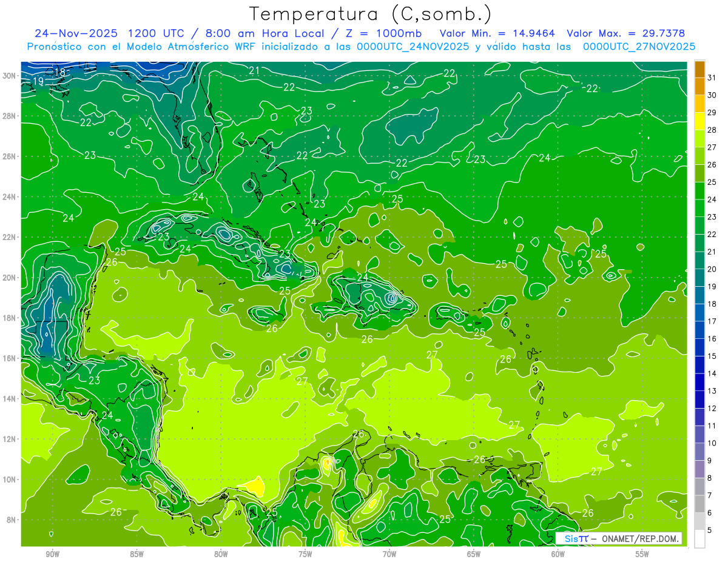Click the 12N latitude axis label
The height and width of the screenshot is (562, 728).
pyautogui.click(x=10, y=439)
